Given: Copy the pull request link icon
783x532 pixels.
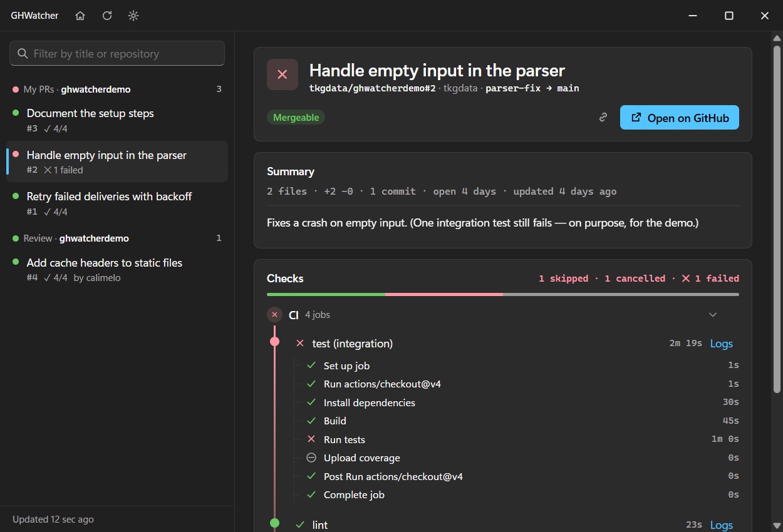Looking at the screenshot, I should pos(603,117).
